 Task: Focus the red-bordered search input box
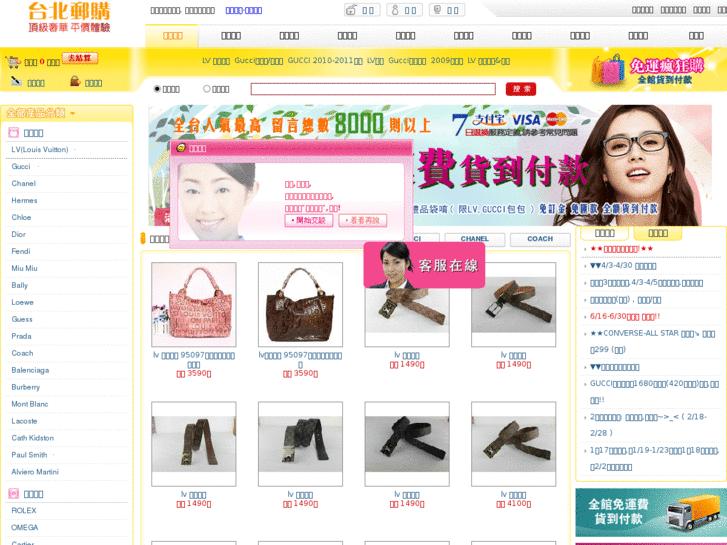click(x=373, y=89)
